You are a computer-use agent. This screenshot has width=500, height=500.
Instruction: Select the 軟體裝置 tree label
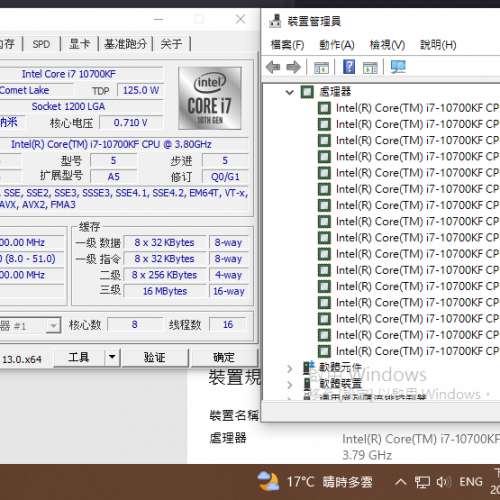click(340, 384)
